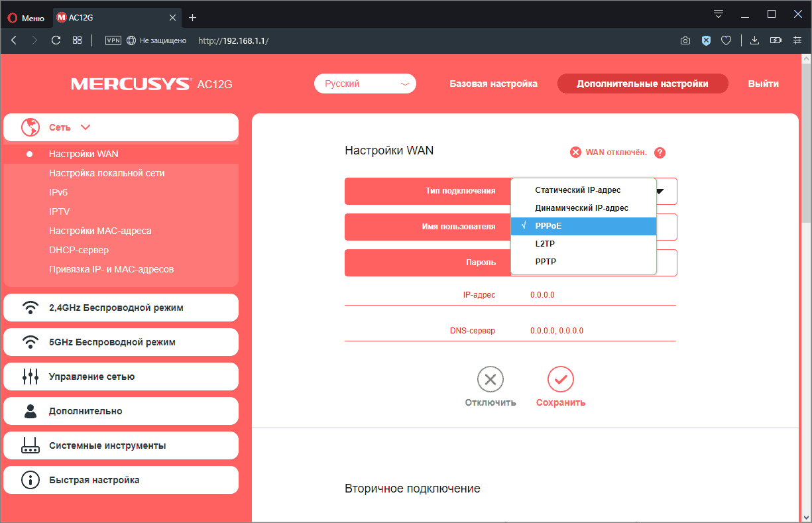Toggle the VPN badge in the address bar
This screenshot has height=523, width=812.
click(113, 40)
